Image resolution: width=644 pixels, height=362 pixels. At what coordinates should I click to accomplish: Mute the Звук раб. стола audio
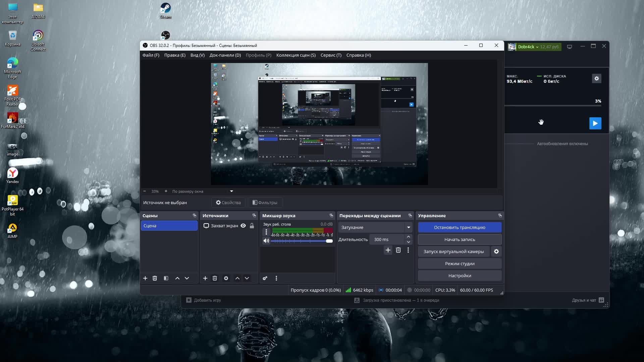pos(266,241)
